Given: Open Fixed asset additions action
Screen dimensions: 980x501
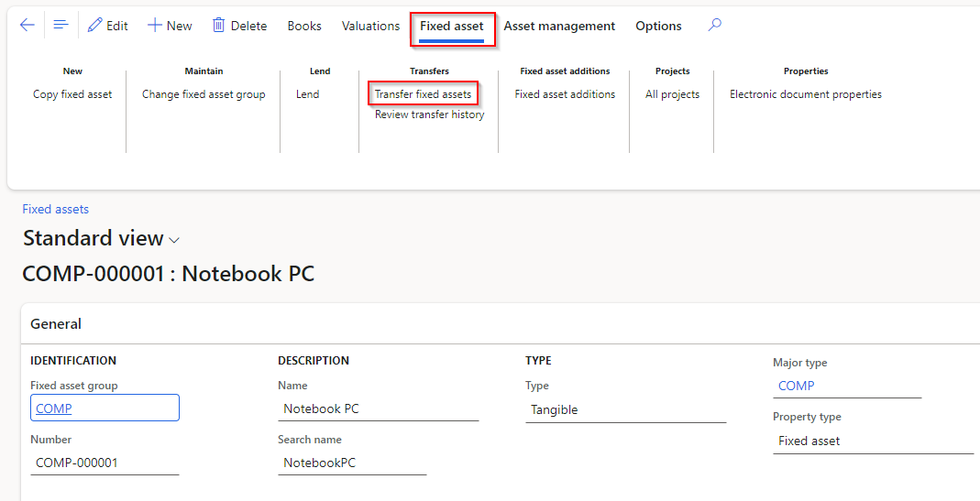Looking at the screenshot, I should 565,94.
